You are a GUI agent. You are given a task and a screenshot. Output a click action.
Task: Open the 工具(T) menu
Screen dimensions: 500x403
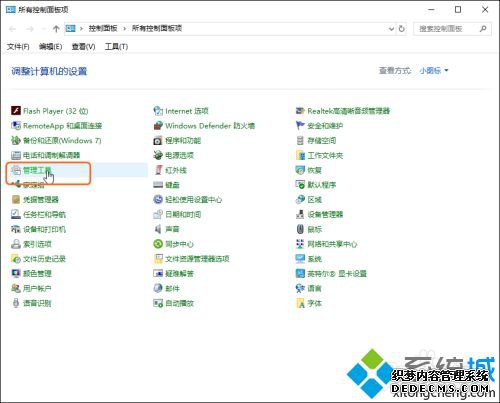(116, 47)
